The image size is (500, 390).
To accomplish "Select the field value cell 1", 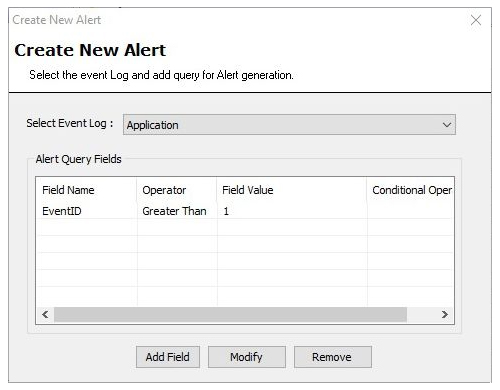I will 292,211.
